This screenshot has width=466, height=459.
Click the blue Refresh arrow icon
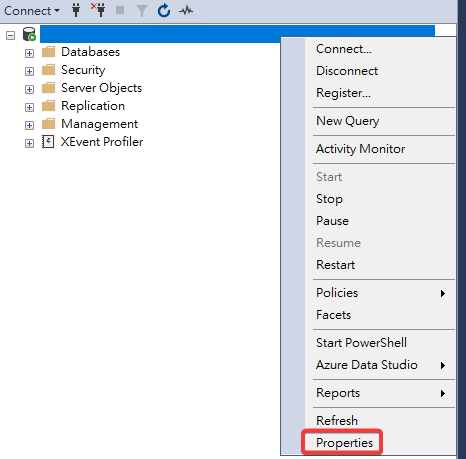point(164,10)
